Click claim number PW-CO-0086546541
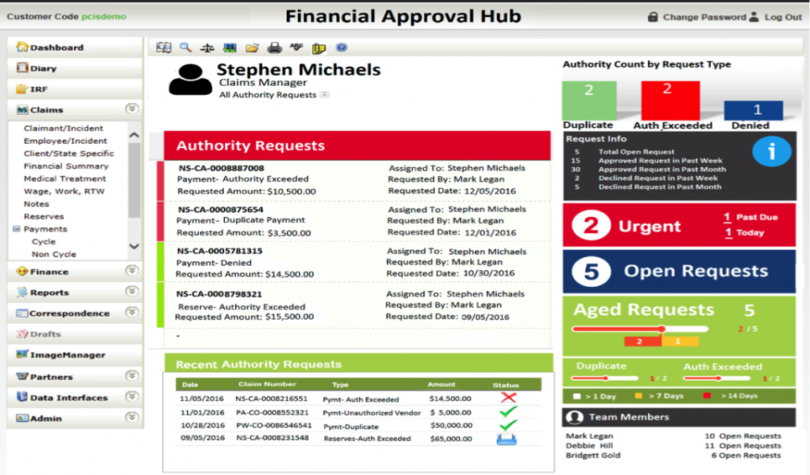 [274, 425]
